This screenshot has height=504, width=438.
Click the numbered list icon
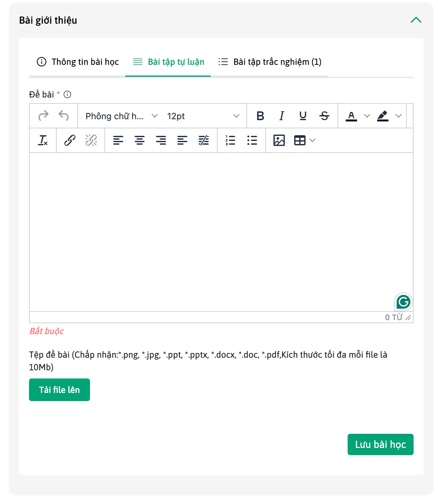tap(230, 140)
